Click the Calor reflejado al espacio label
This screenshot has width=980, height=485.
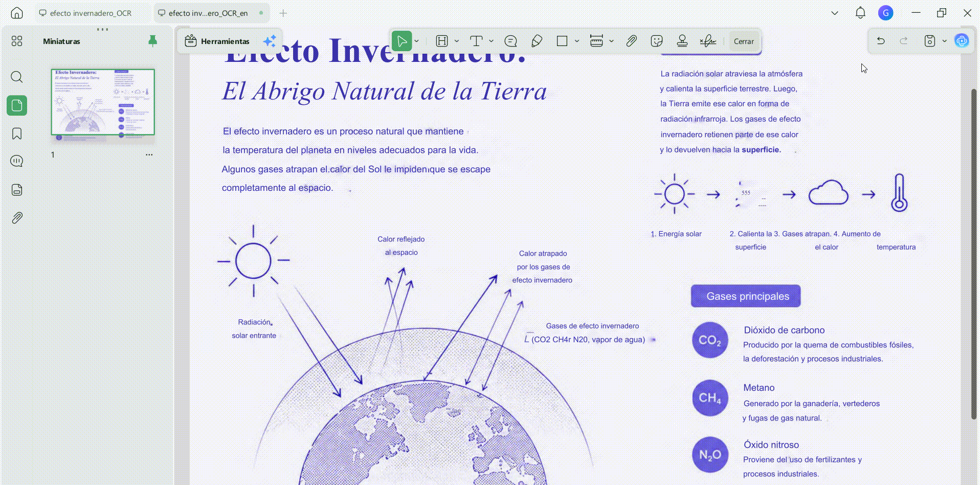(x=401, y=246)
